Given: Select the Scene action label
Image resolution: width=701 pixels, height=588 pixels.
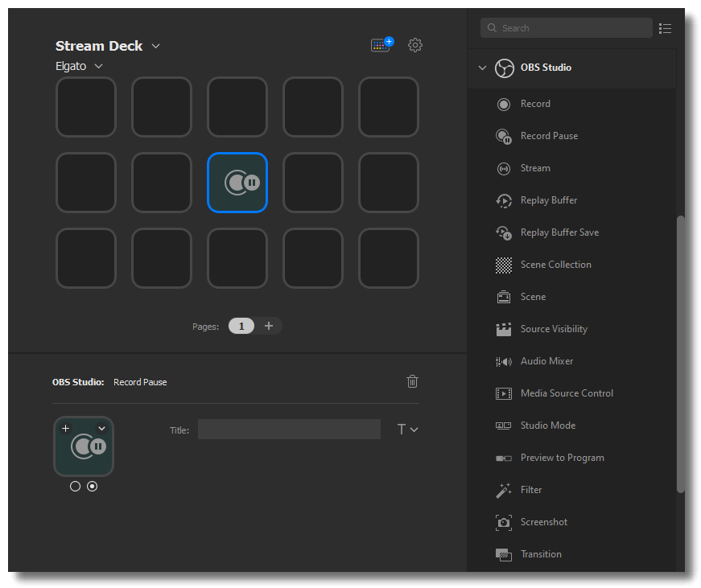Looking at the screenshot, I should [533, 297].
